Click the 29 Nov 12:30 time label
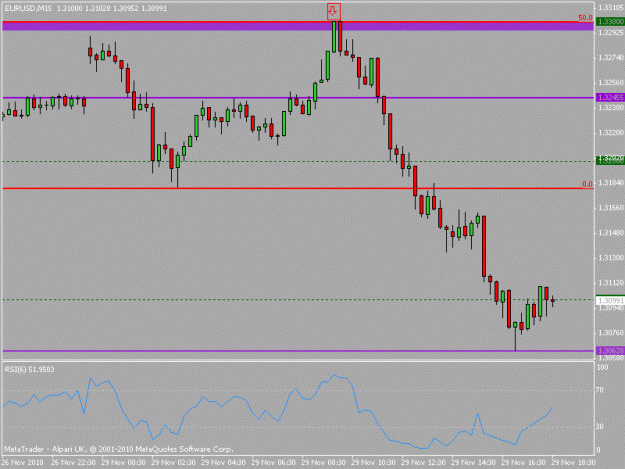625x469 pixels. [424, 463]
